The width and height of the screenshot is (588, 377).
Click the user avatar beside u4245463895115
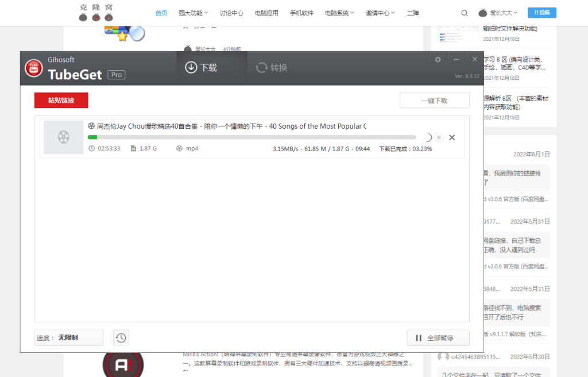click(443, 357)
